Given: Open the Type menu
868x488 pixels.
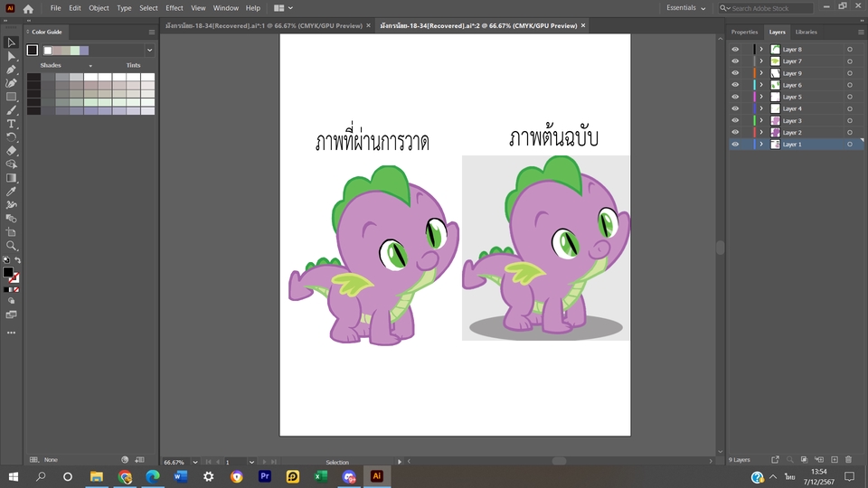Looking at the screenshot, I should [x=124, y=8].
